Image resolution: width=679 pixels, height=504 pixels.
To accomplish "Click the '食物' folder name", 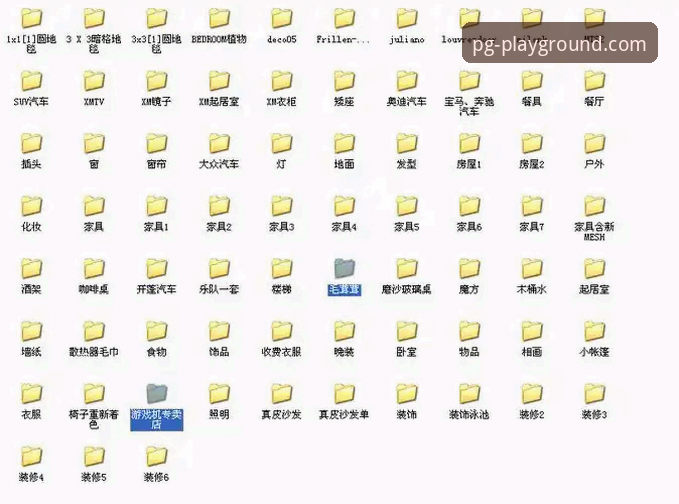I will coord(156,352).
